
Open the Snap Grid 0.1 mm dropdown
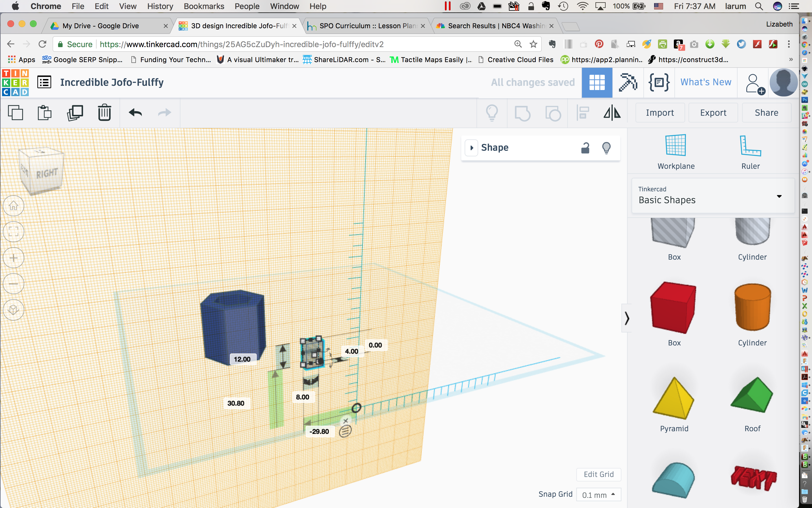tap(599, 494)
